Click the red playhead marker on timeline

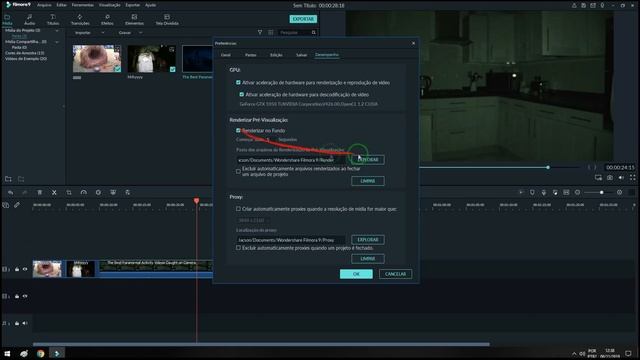(196, 201)
